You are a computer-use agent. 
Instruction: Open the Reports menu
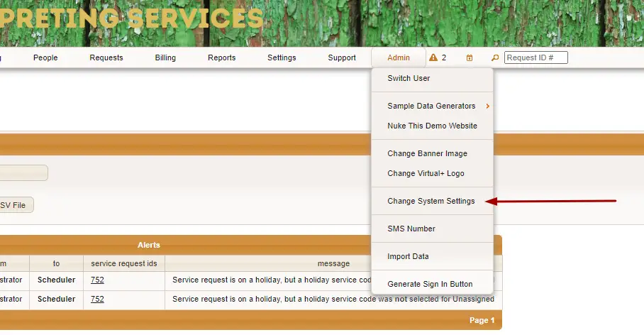[x=222, y=57]
